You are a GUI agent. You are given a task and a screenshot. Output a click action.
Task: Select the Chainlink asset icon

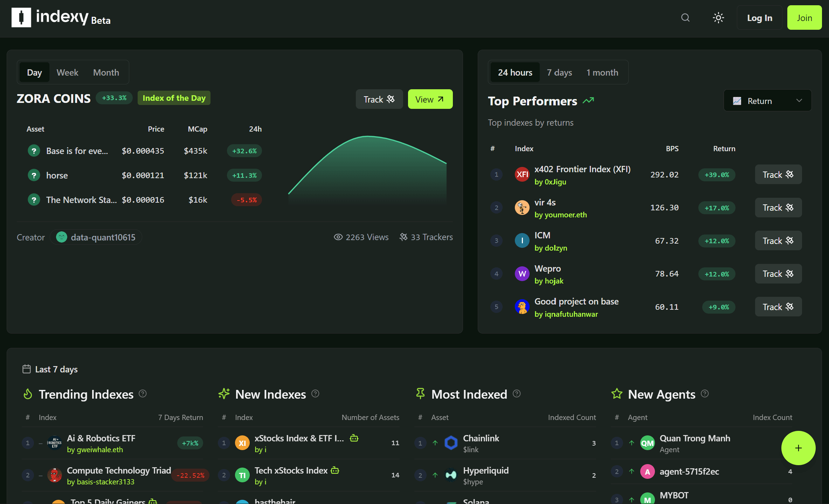pyautogui.click(x=451, y=443)
